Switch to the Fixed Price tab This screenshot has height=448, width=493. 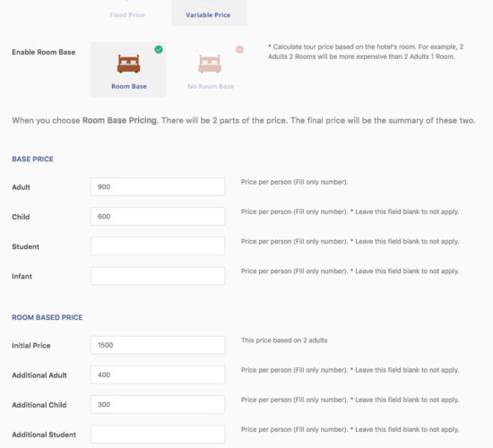tap(127, 14)
